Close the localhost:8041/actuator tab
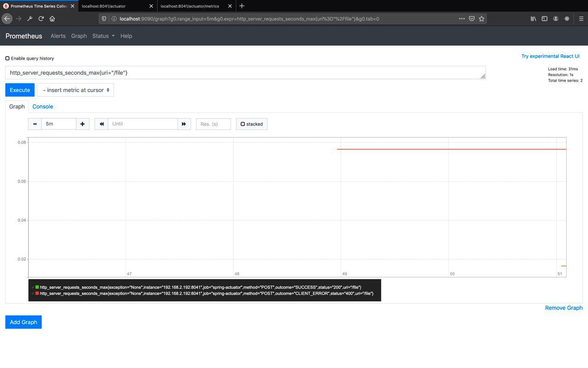 coord(151,6)
